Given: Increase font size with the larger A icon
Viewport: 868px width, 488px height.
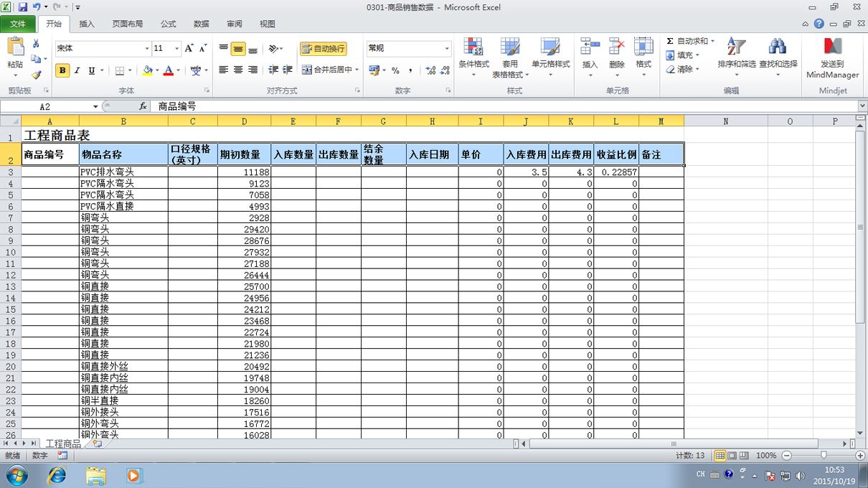Looking at the screenshot, I should click(189, 48).
